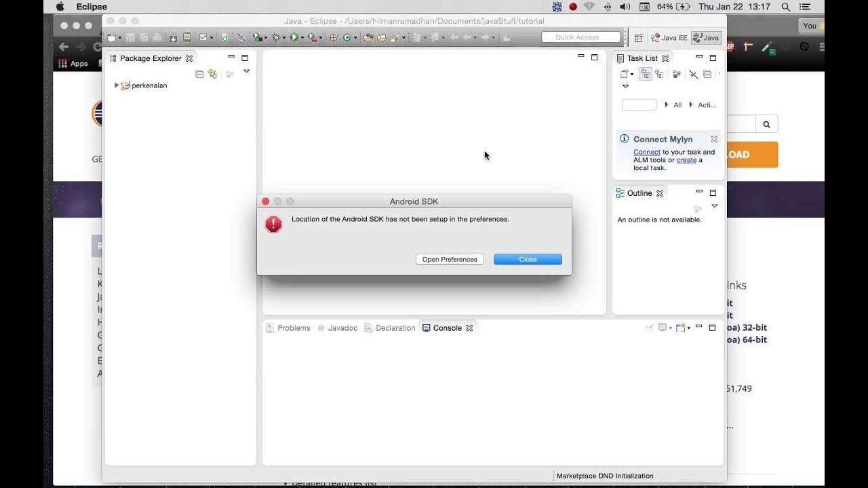
Task: Switch to the Problems tab
Action: 288,328
